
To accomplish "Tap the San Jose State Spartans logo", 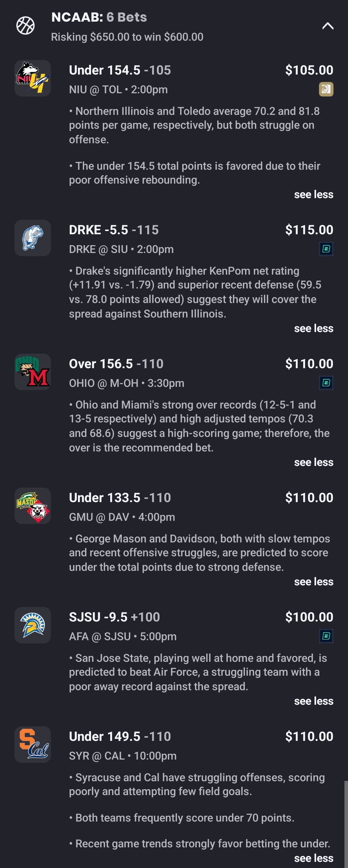I will tap(33, 625).
